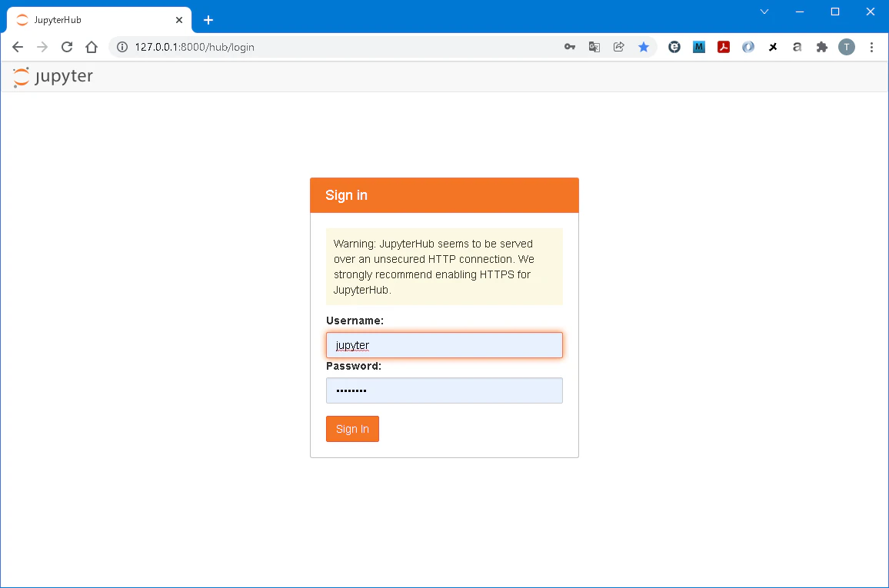The image size is (889, 588).
Task: Toggle the bookmark star
Action: pyautogui.click(x=644, y=47)
